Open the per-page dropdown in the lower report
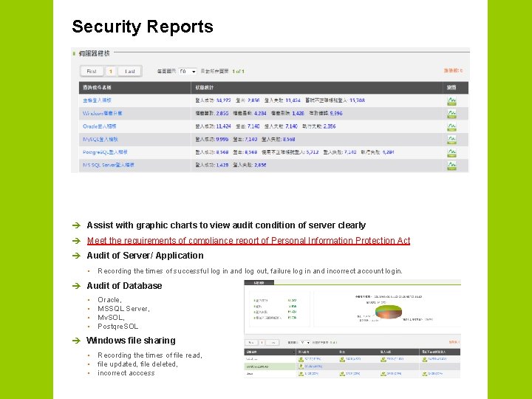 tap(304, 342)
